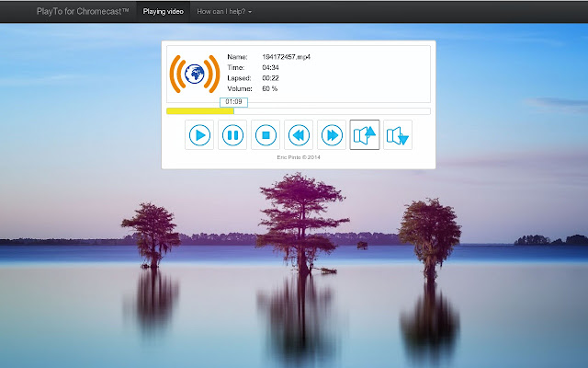588x368 pixels.
Task: Fast forward the video
Action: [x=332, y=135]
